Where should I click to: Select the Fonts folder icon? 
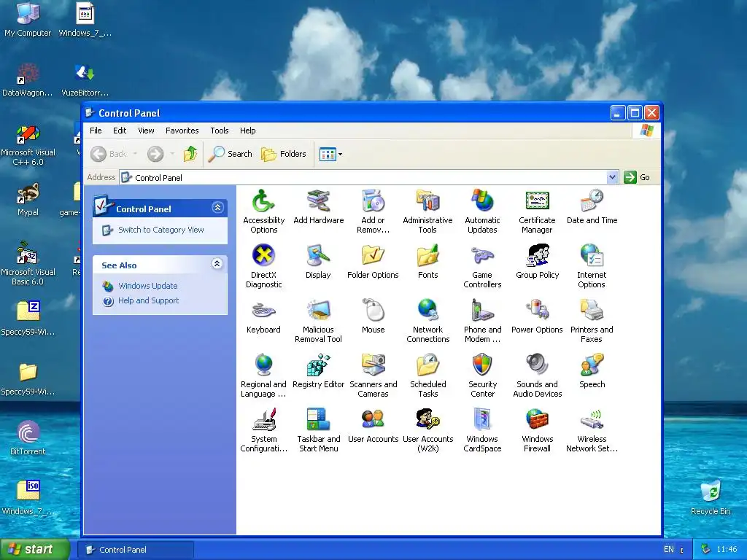click(x=427, y=262)
